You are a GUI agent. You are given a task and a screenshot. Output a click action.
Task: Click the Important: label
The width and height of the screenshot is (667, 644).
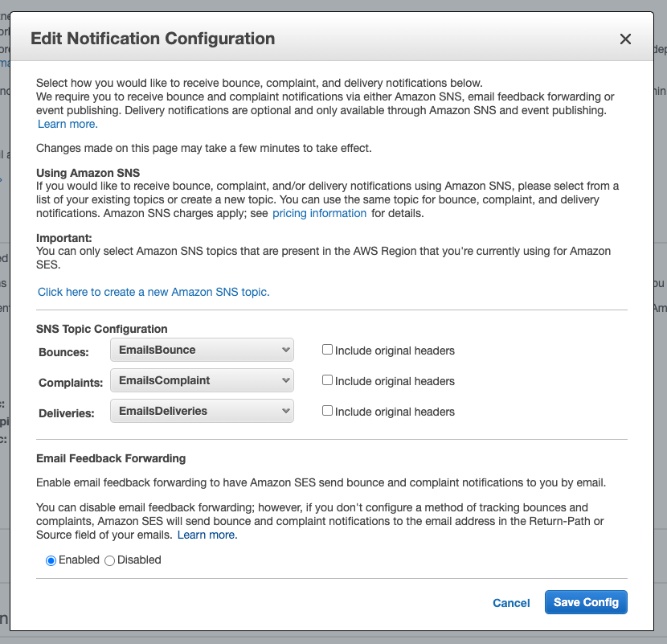pyautogui.click(x=63, y=238)
